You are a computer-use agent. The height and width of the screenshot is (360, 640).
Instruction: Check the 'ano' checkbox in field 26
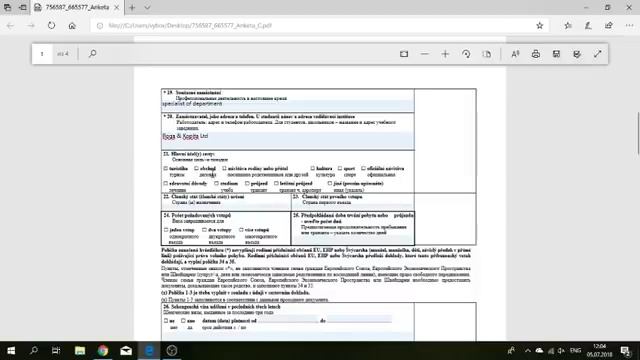click(x=183, y=321)
